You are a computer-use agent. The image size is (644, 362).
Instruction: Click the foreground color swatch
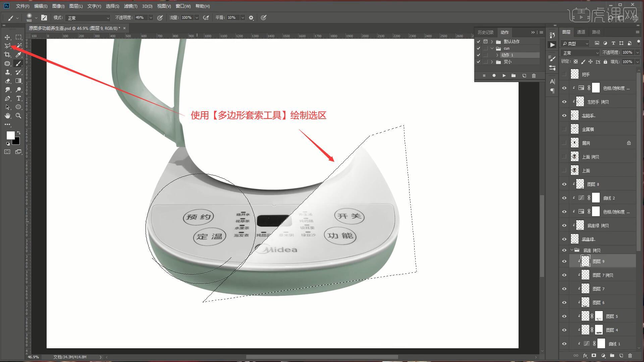tap(10, 135)
